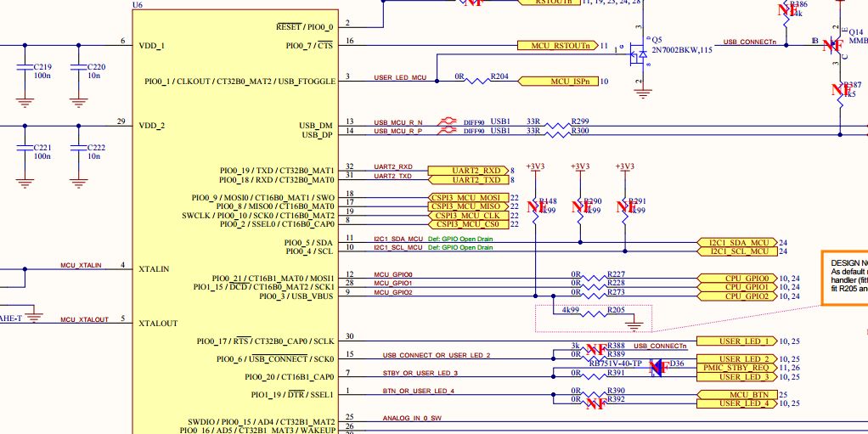Click the MCU_RSTOUTn port label
868x434 pixels.
[x=559, y=45]
